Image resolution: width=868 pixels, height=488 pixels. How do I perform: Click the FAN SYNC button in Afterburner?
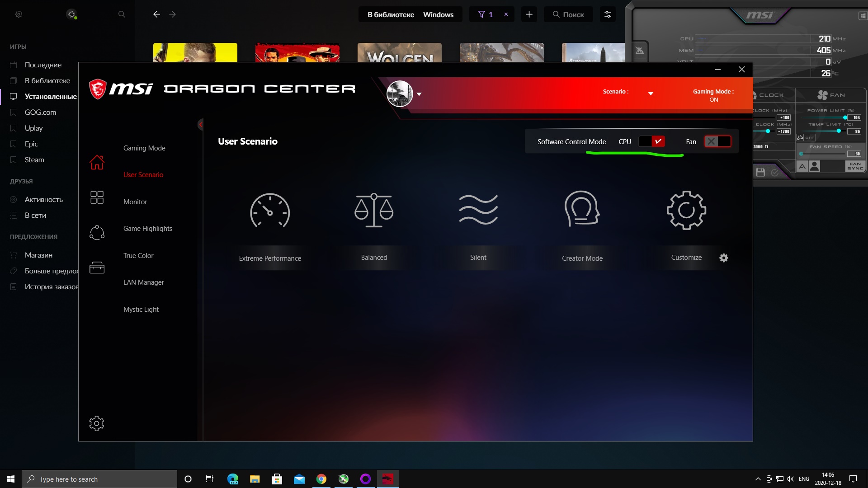coord(854,166)
